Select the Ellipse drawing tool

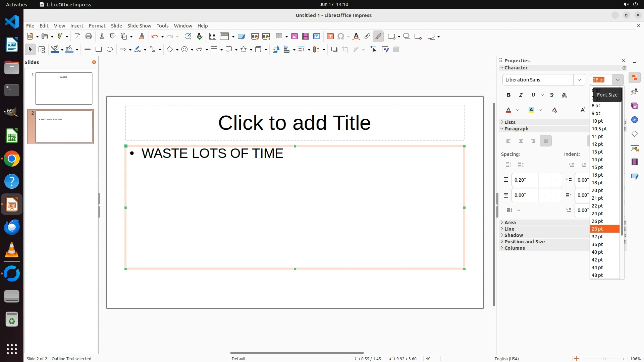pos(110,50)
